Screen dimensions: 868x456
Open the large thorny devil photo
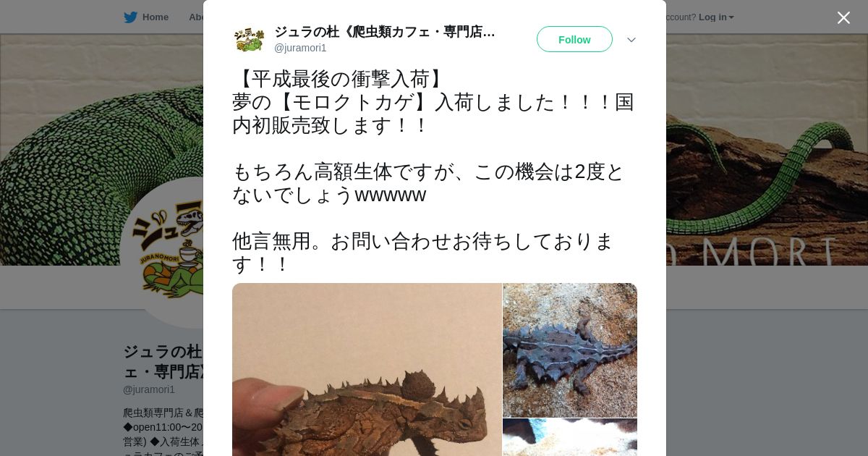coord(367,369)
